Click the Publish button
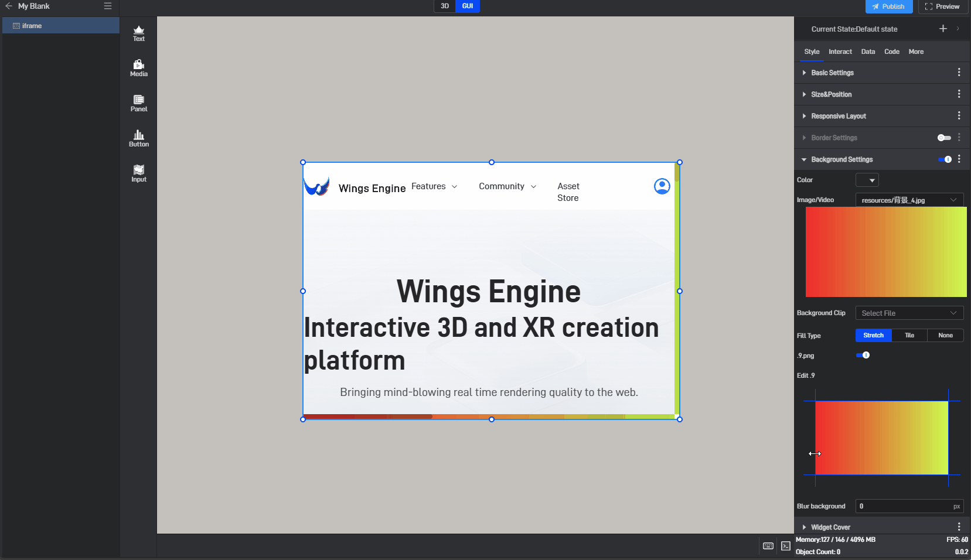Viewport: 971px width, 560px height. tap(889, 6)
